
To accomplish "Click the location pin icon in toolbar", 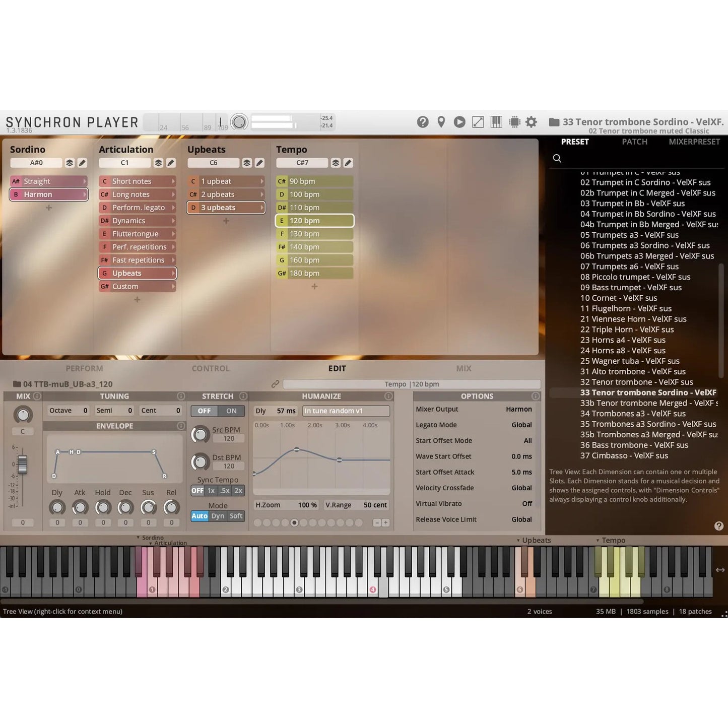I will [x=441, y=122].
